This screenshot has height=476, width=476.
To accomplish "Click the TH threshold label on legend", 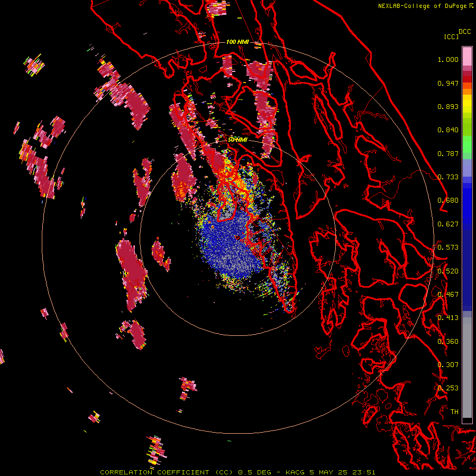I will click(454, 412).
